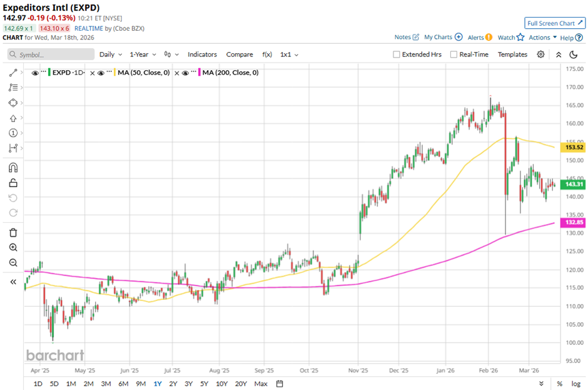Viewport: 588px width, 390px height.
Task: Click the lock drawings icon
Action: 13,183
